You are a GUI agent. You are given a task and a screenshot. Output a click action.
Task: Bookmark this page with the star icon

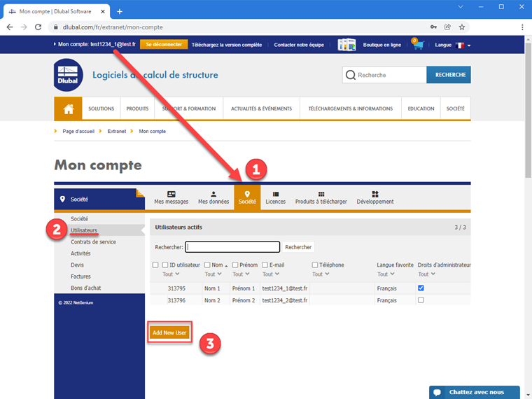coord(462,27)
